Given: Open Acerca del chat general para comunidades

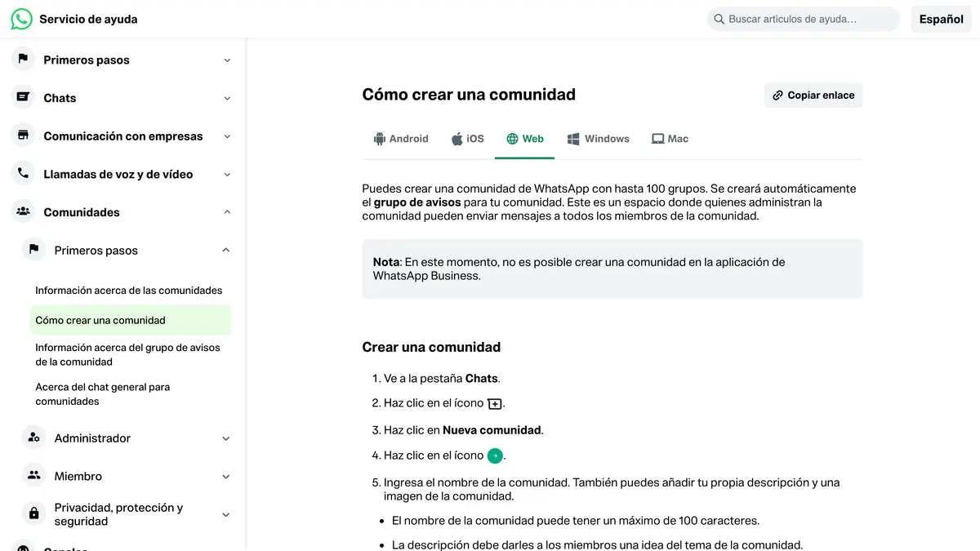Looking at the screenshot, I should [103, 394].
